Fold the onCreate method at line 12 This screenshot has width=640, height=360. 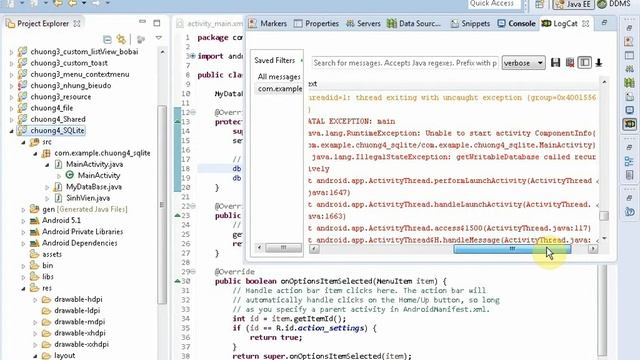tap(193, 112)
